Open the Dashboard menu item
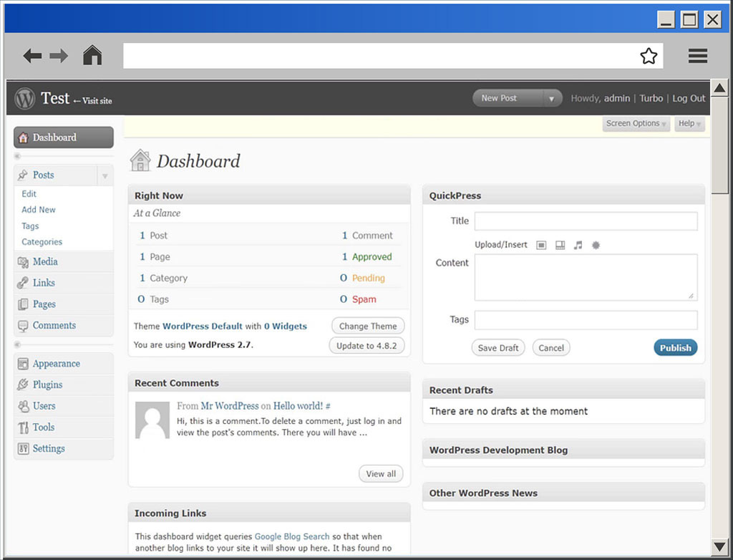This screenshot has height=560, width=733. coord(64,137)
